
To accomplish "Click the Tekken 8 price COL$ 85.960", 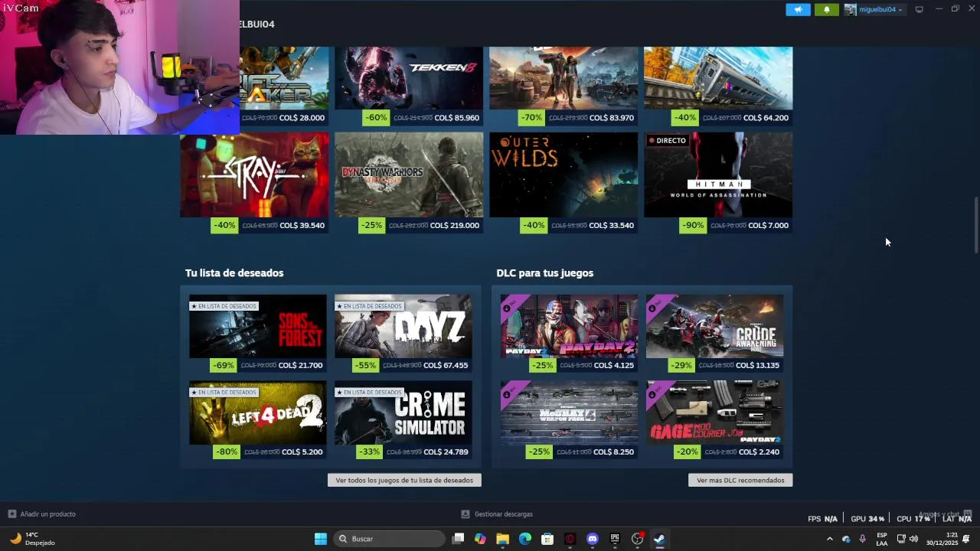I will coord(456,118).
